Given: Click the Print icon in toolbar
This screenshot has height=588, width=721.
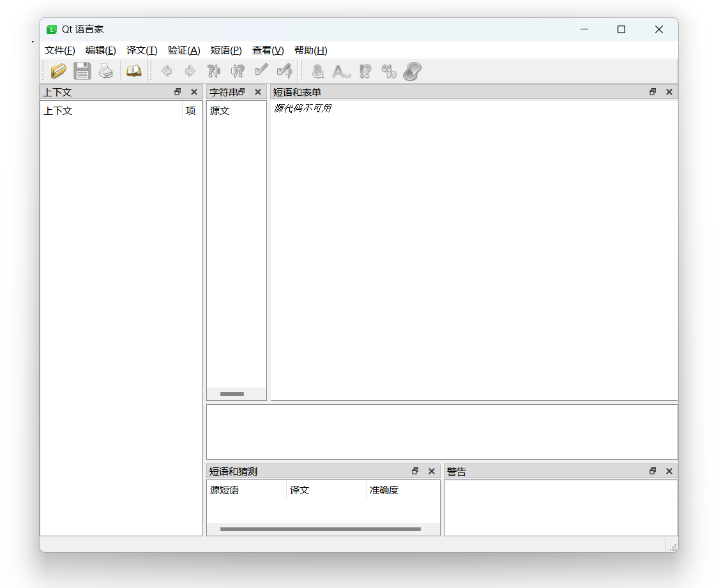Looking at the screenshot, I should tap(106, 72).
